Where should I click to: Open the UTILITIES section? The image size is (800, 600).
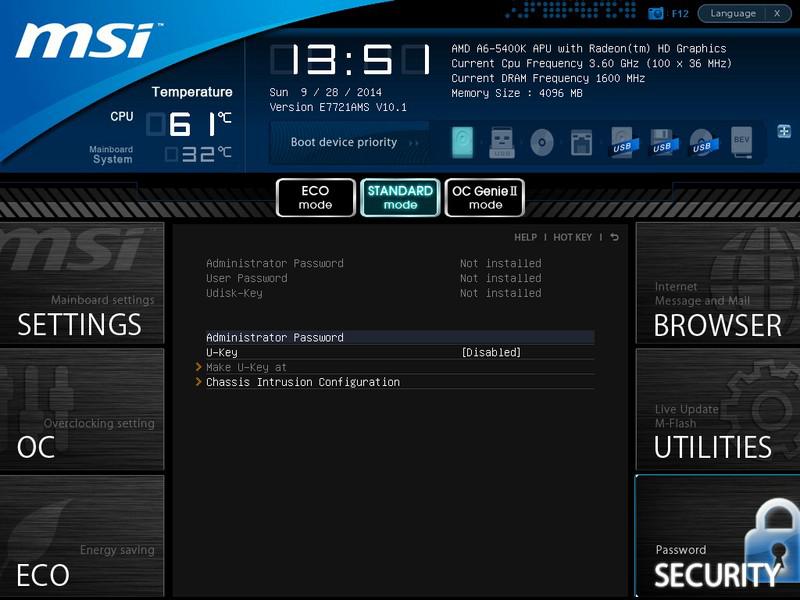coord(718,409)
